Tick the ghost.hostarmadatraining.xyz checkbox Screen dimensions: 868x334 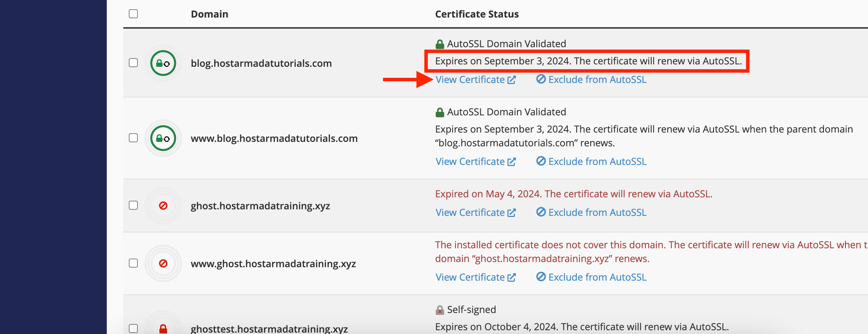tap(133, 205)
